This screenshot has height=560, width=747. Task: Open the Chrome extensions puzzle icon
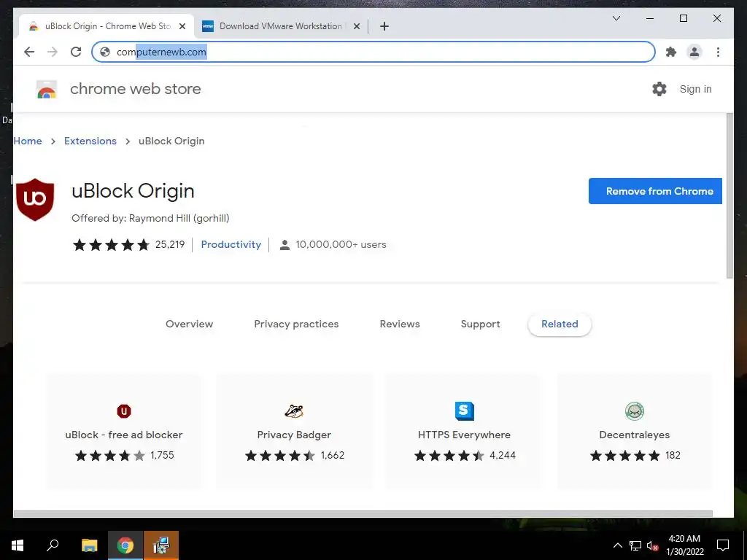(x=671, y=52)
